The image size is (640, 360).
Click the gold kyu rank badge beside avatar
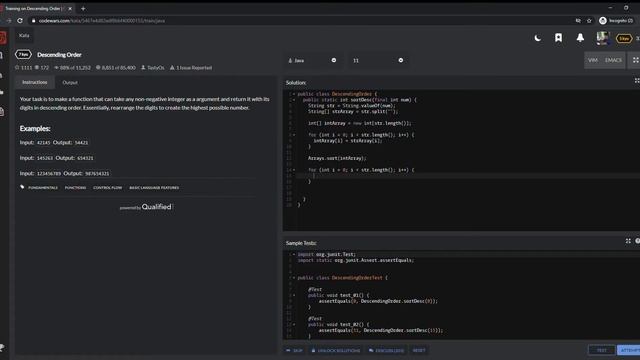(x=624, y=38)
